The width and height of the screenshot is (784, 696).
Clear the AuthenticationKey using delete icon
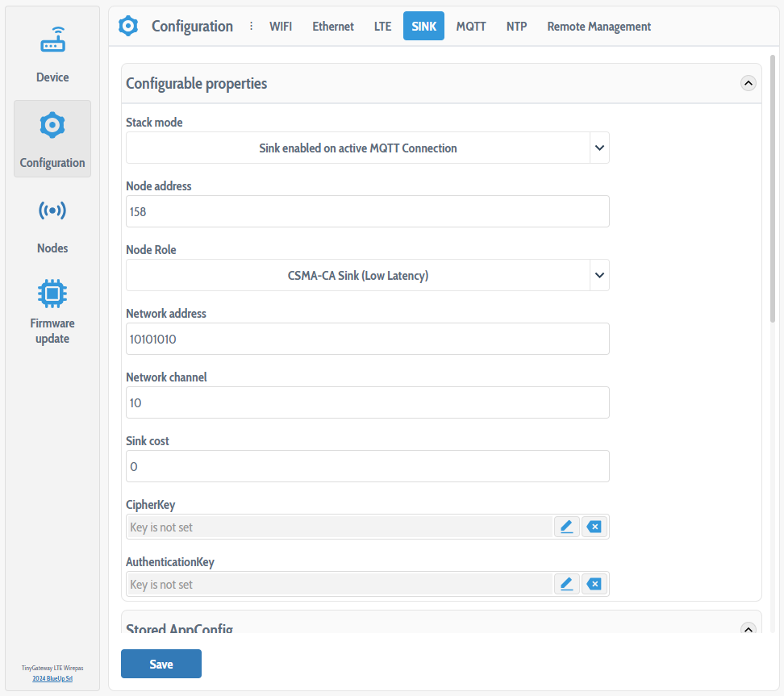pyautogui.click(x=594, y=584)
